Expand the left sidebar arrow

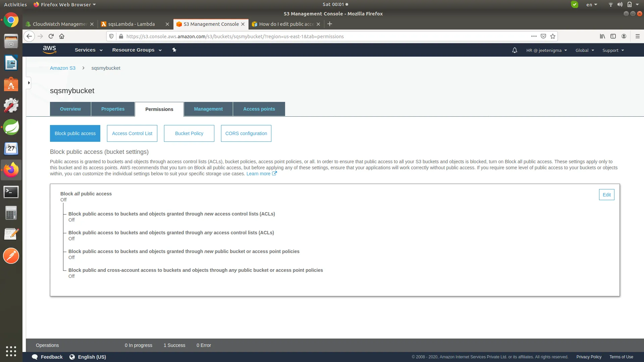coord(29,83)
